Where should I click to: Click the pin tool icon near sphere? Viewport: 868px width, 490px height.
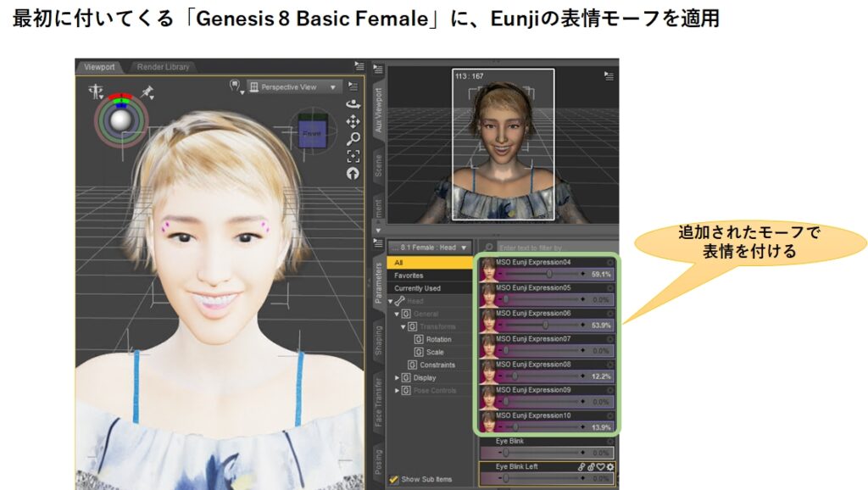(x=147, y=92)
